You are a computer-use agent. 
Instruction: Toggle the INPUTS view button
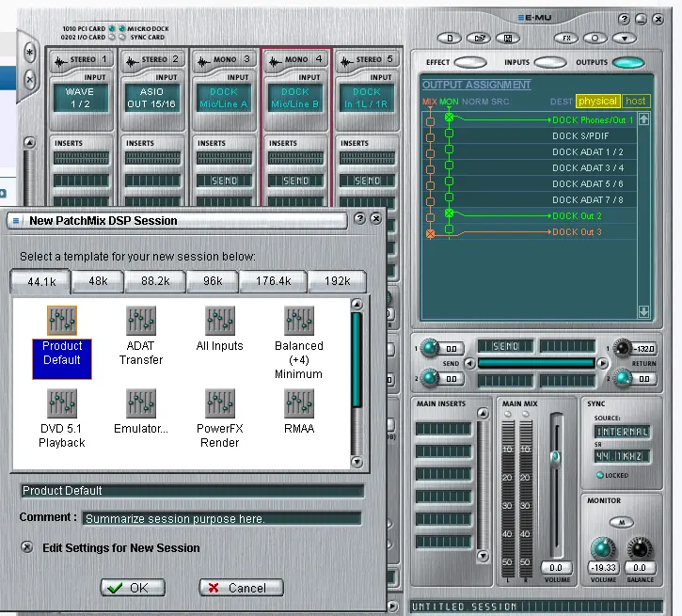tap(549, 63)
